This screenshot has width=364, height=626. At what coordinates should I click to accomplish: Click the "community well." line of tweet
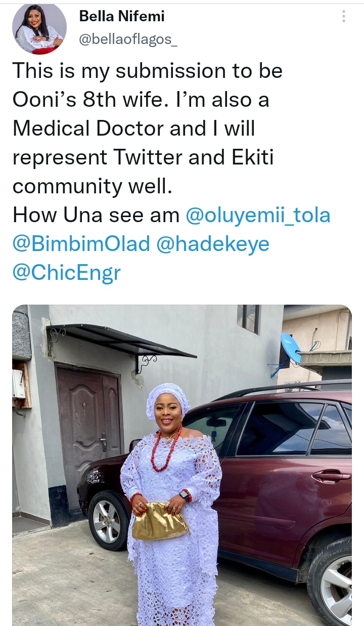pos(93,186)
